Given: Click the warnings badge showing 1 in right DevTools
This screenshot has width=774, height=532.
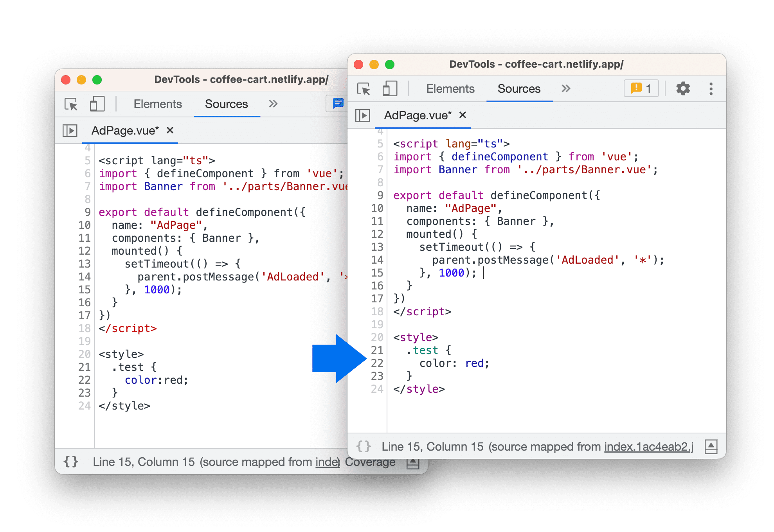Looking at the screenshot, I should 641,88.
